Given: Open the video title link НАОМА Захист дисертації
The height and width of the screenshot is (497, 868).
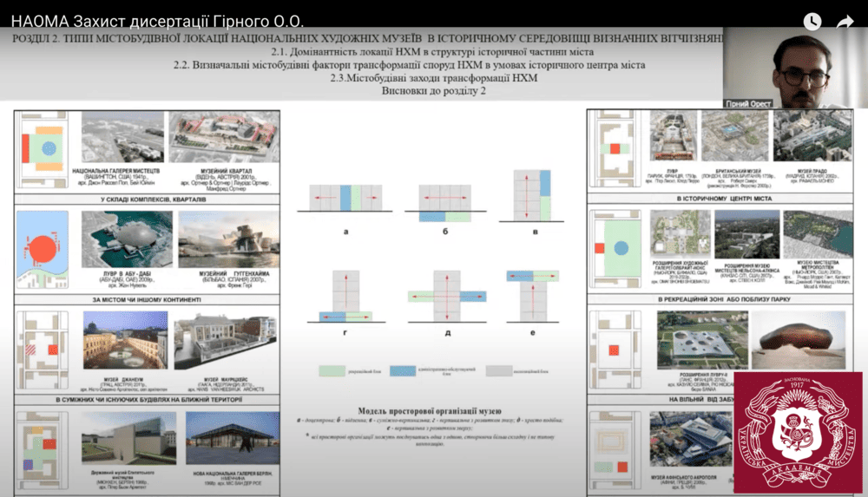Looking at the screenshot, I should coord(157,21).
